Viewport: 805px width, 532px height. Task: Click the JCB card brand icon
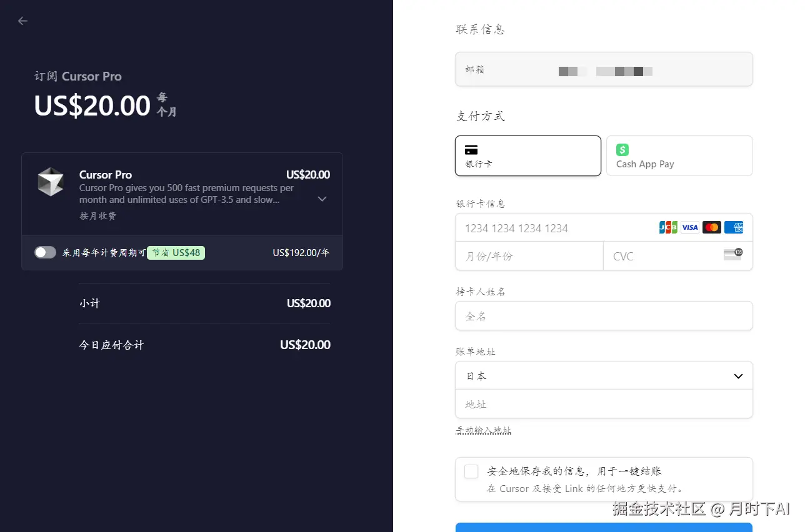[668, 227]
